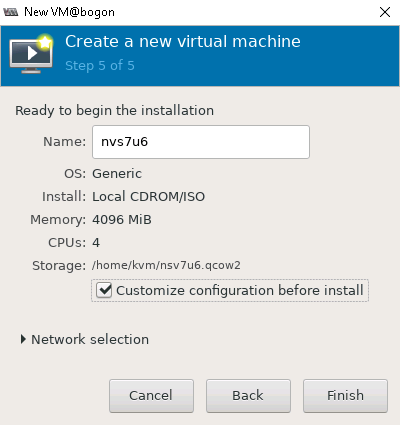
Task: Click the "Local CDROM/ISO" install value
Action: click(148, 197)
